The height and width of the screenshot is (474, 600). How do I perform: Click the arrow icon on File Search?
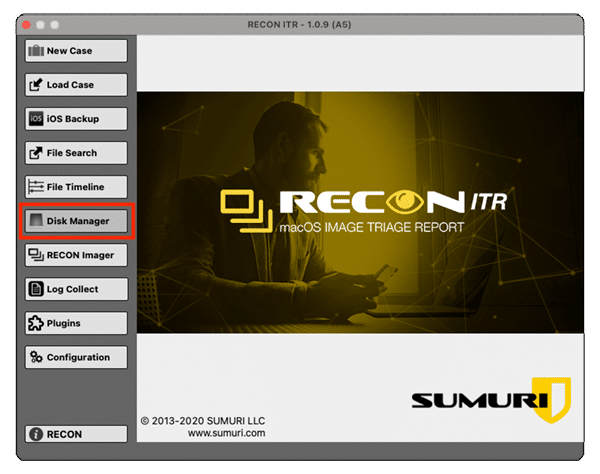pyautogui.click(x=36, y=153)
